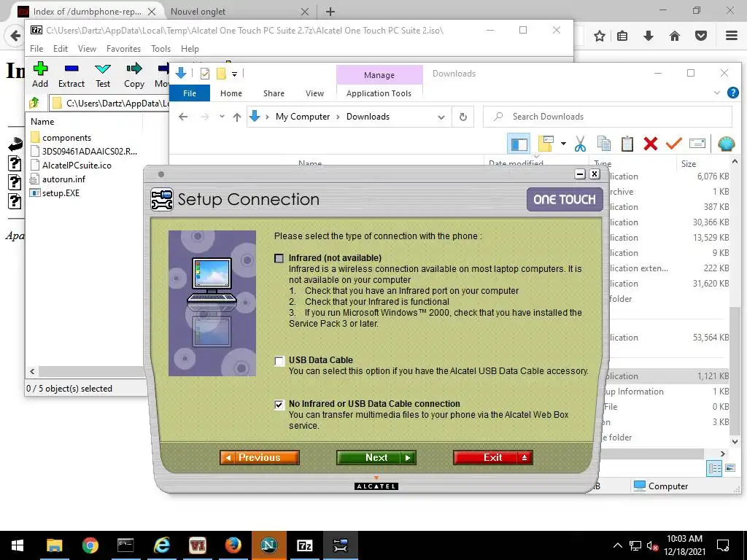Open the Help menu in 7-Zip

[x=190, y=49]
